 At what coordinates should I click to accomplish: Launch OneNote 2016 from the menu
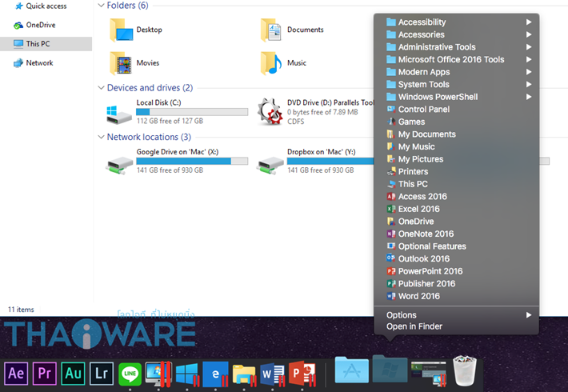pos(457,234)
